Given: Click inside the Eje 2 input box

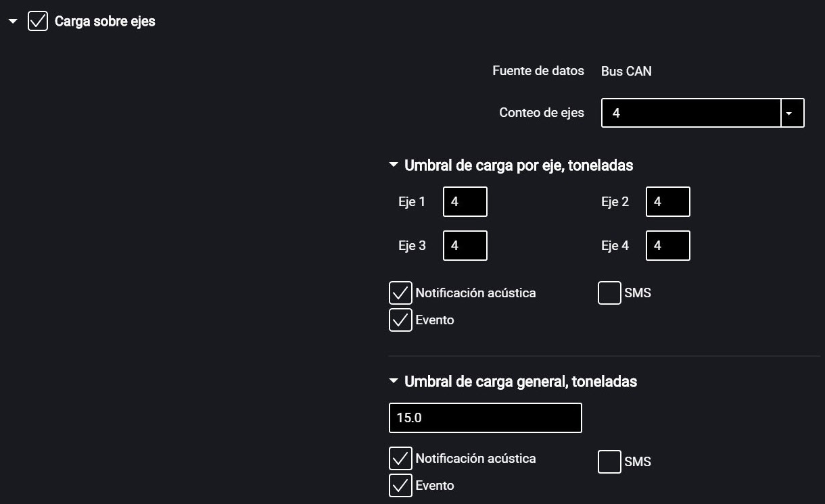Looking at the screenshot, I should pyautogui.click(x=667, y=201).
